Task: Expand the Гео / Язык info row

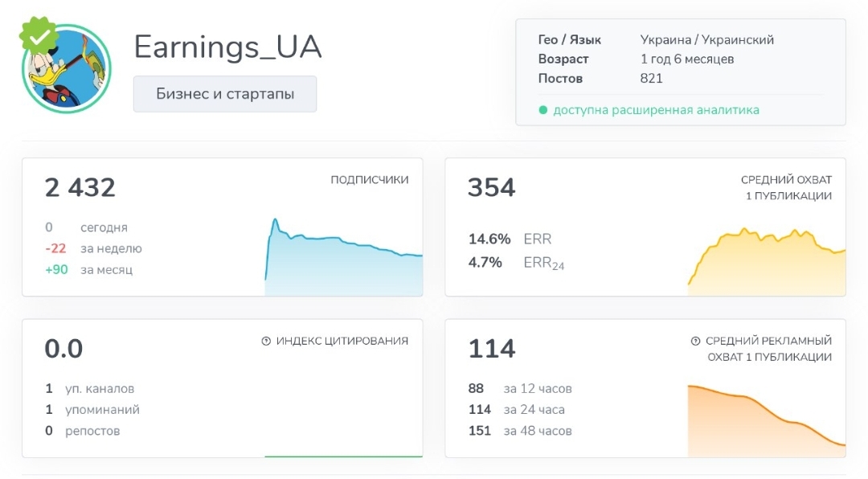Action: [x=655, y=39]
